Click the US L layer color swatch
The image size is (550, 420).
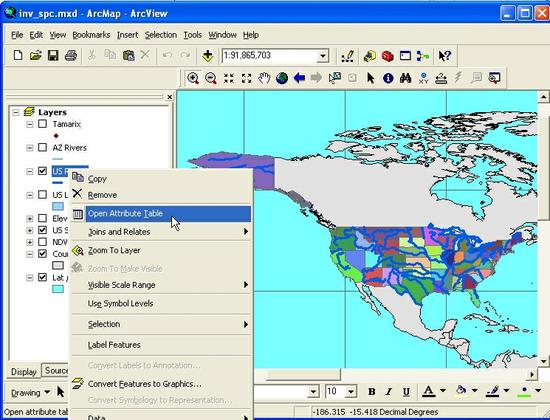click(x=58, y=206)
